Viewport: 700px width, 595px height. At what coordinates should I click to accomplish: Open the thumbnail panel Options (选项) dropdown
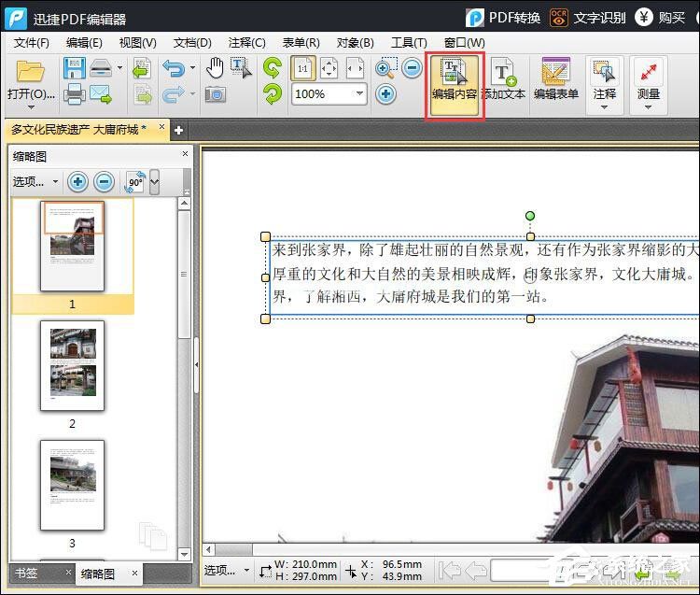35,181
